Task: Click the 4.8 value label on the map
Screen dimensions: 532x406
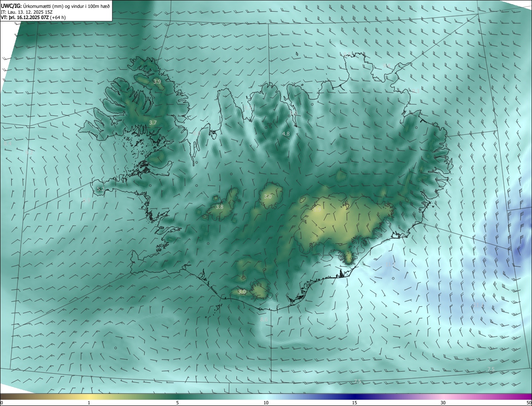Action: [286, 134]
